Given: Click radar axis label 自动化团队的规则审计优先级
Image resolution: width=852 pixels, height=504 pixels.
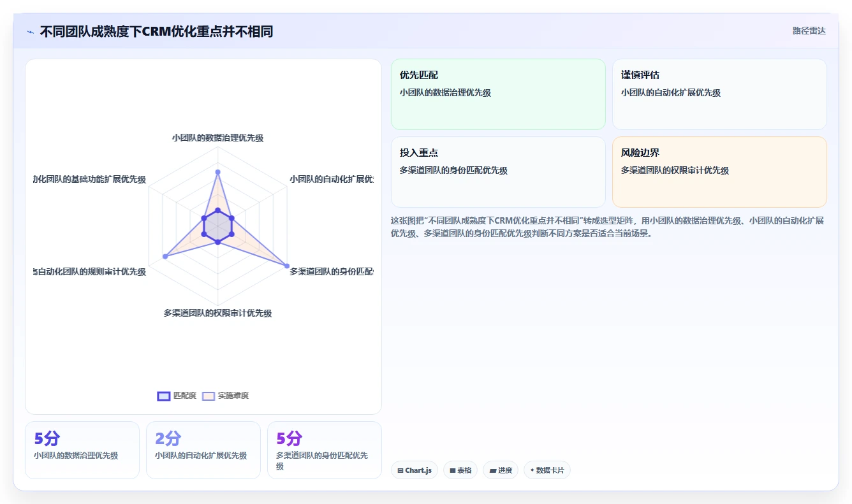Looking at the screenshot, I should pos(89,271).
